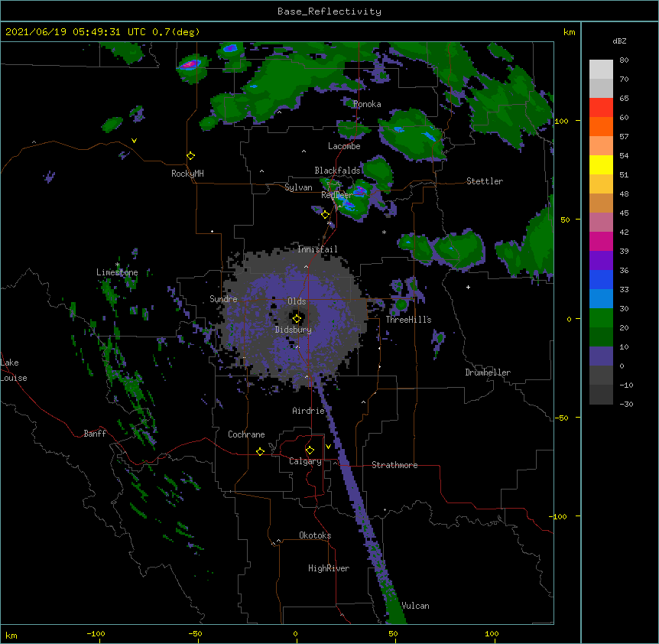This screenshot has width=659, height=644.
Task: Click the white asterisk marker east of Innisfail
Action: (x=384, y=232)
